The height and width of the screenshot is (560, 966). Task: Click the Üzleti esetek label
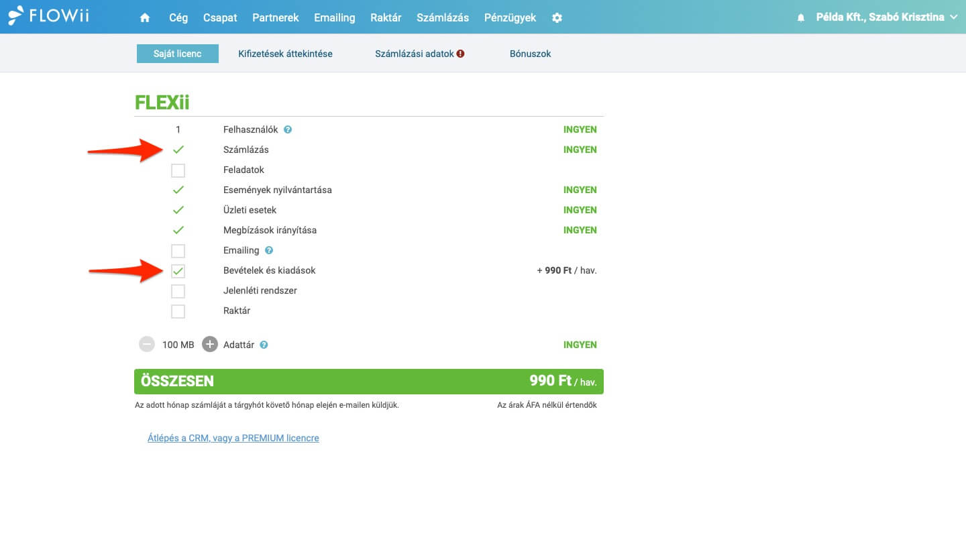coord(250,210)
